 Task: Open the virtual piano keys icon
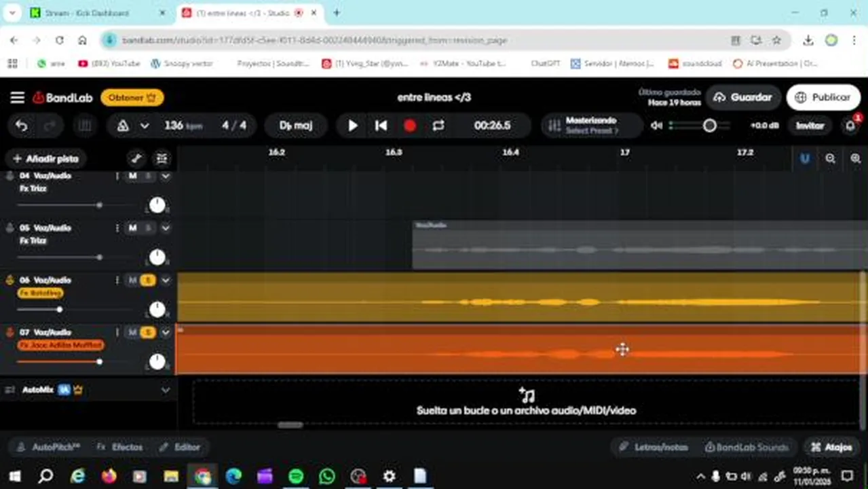[85, 126]
